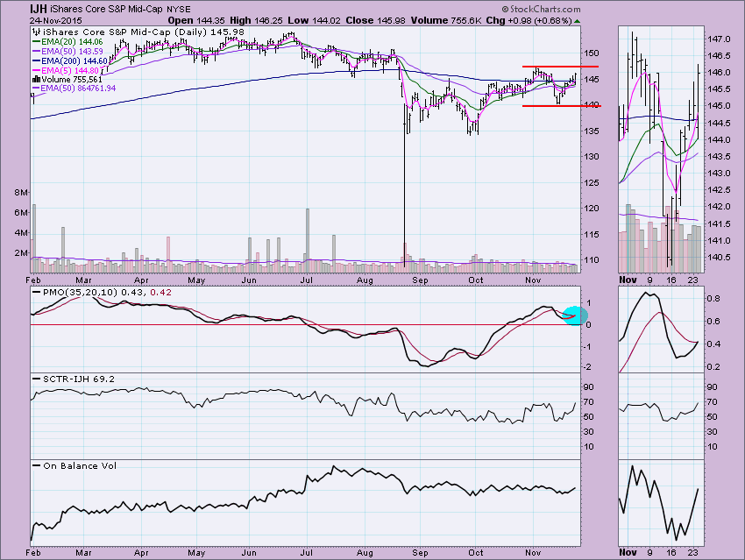Select the magenta EMA(5) legend line marker
The image size is (745, 560).
(x=36, y=70)
